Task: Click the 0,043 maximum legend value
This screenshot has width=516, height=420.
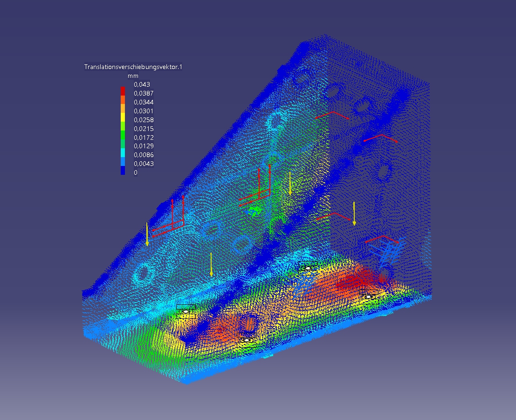Action: (142, 84)
